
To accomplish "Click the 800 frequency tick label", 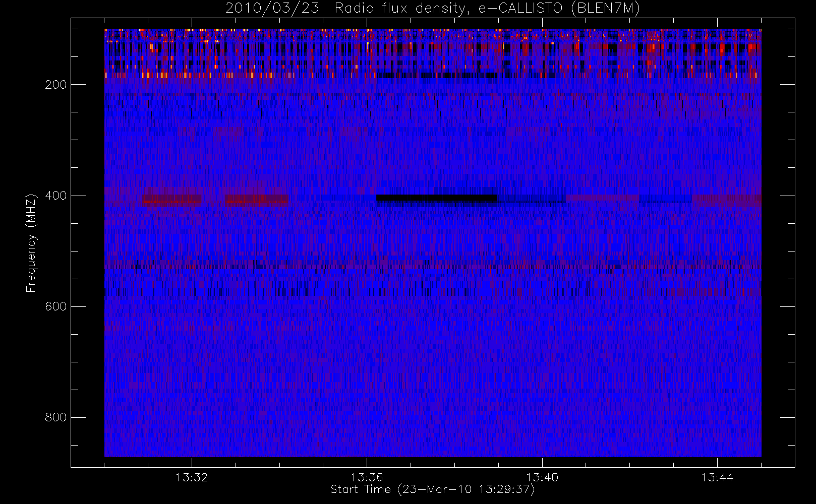I will pos(56,417).
